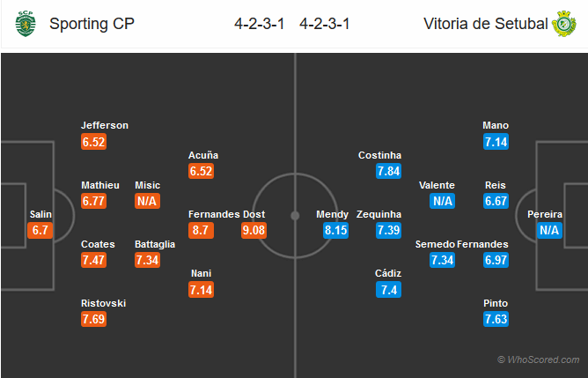Screen dimensions: 588x378
Task: Click Mendy's 8.15 rating badge
Action: click(335, 230)
